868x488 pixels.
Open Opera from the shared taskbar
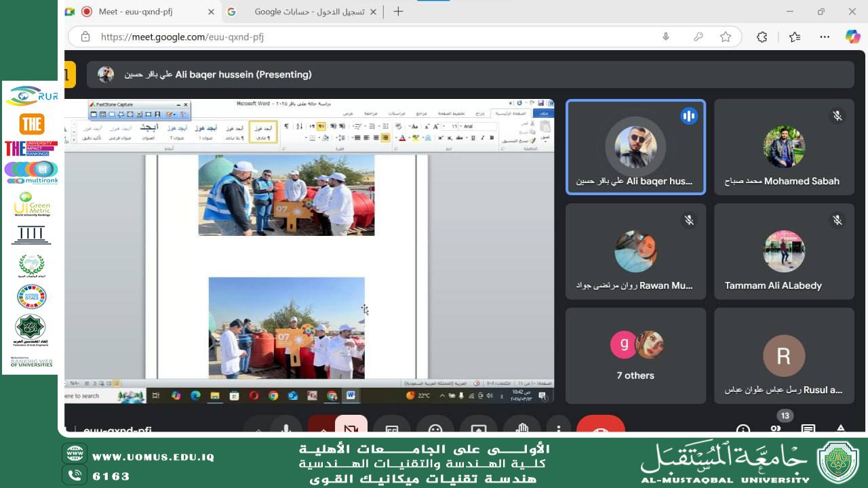click(x=254, y=395)
